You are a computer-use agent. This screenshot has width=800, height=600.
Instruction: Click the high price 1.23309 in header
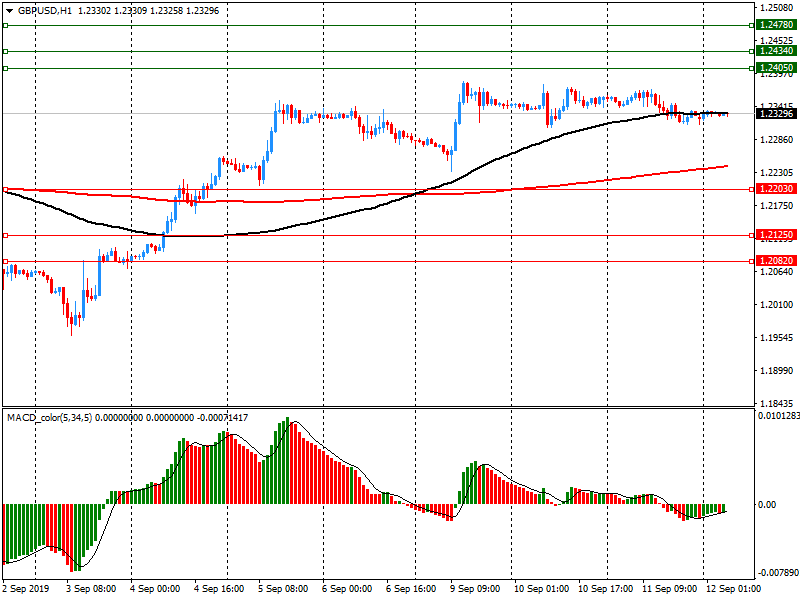[x=131, y=11]
